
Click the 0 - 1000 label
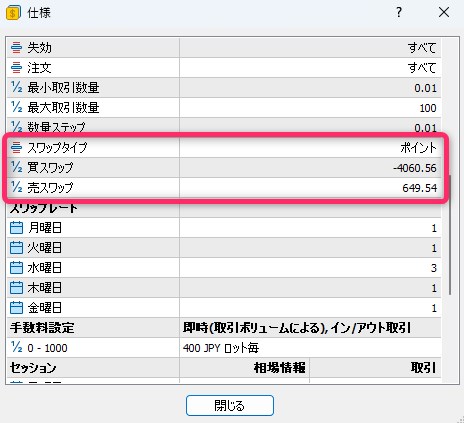click(x=47, y=348)
